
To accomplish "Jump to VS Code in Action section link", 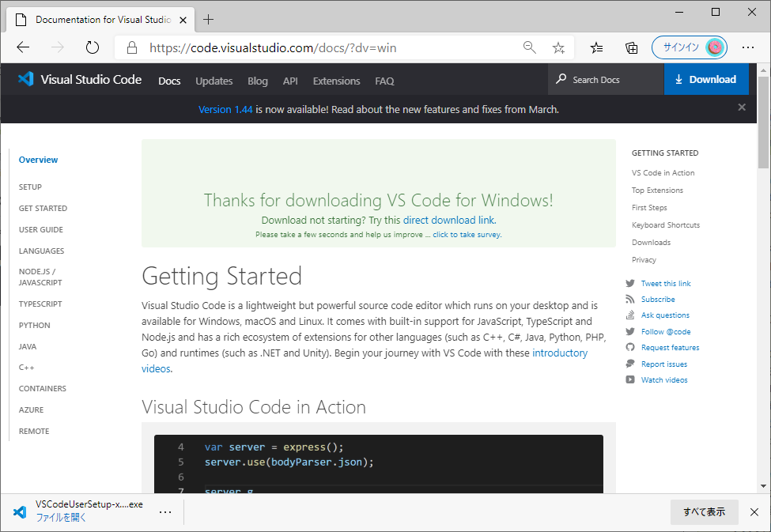I will (663, 172).
